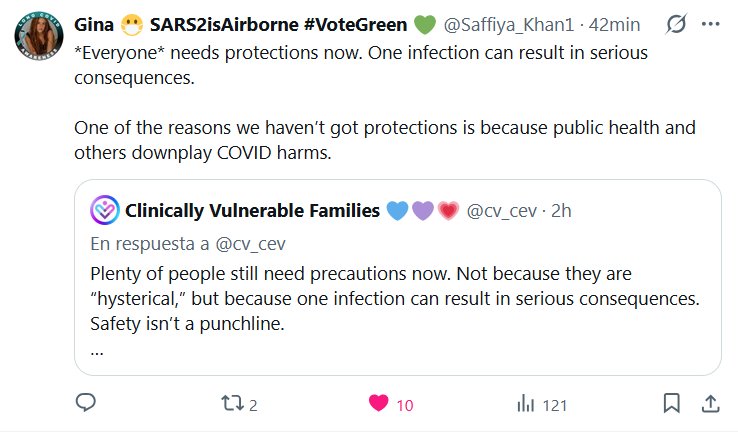Click @cv_cev handle beside the quoted name
The image size is (738, 432).
click(x=503, y=211)
